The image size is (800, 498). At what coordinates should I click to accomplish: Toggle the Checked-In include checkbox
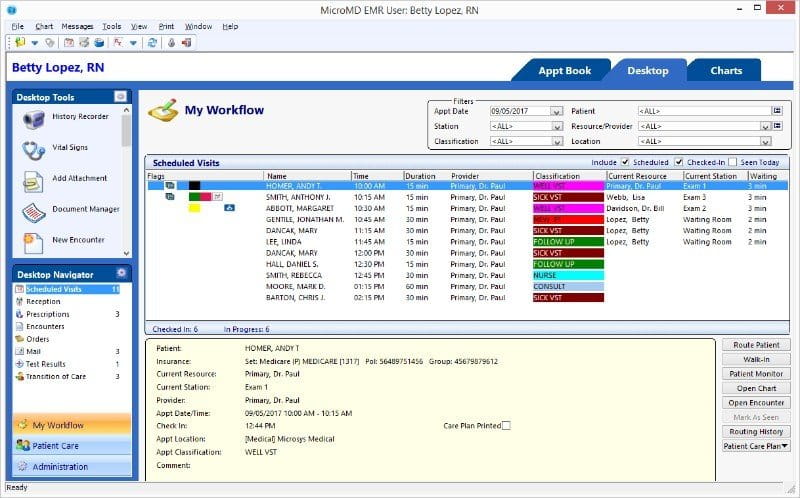[x=679, y=162]
